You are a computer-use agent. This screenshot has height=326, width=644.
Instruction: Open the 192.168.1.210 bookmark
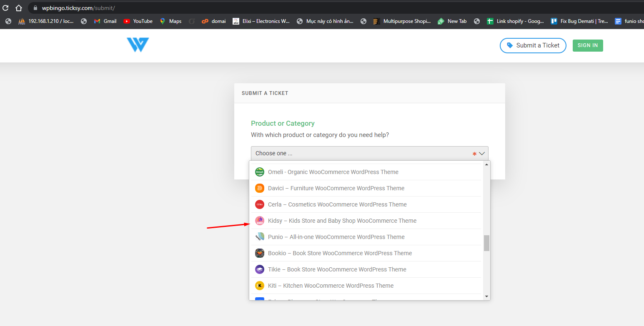[x=46, y=21]
